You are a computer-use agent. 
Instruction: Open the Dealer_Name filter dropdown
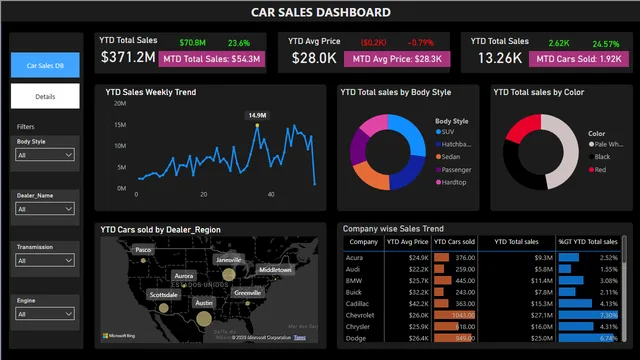click(x=45, y=209)
